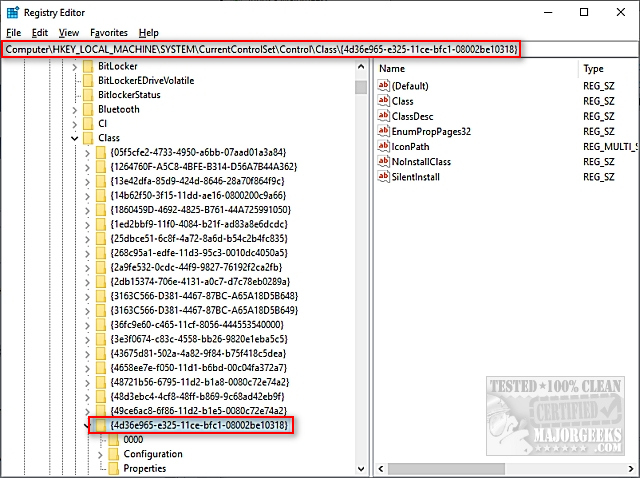Click the 0000 subkey folder icon
The image size is (640, 478).
113,440
